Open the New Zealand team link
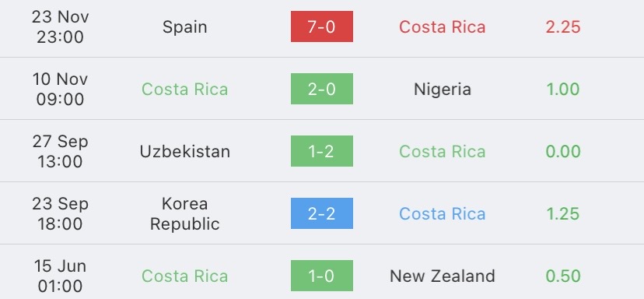This screenshot has width=644, height=299. pyautogui.click(x=443, y=276)
